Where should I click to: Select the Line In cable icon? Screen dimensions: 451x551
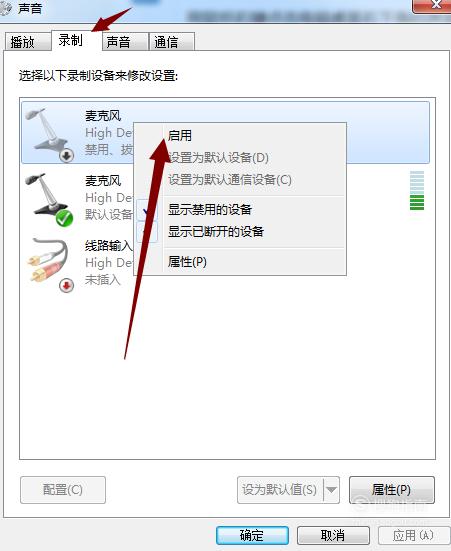[49, 264]
